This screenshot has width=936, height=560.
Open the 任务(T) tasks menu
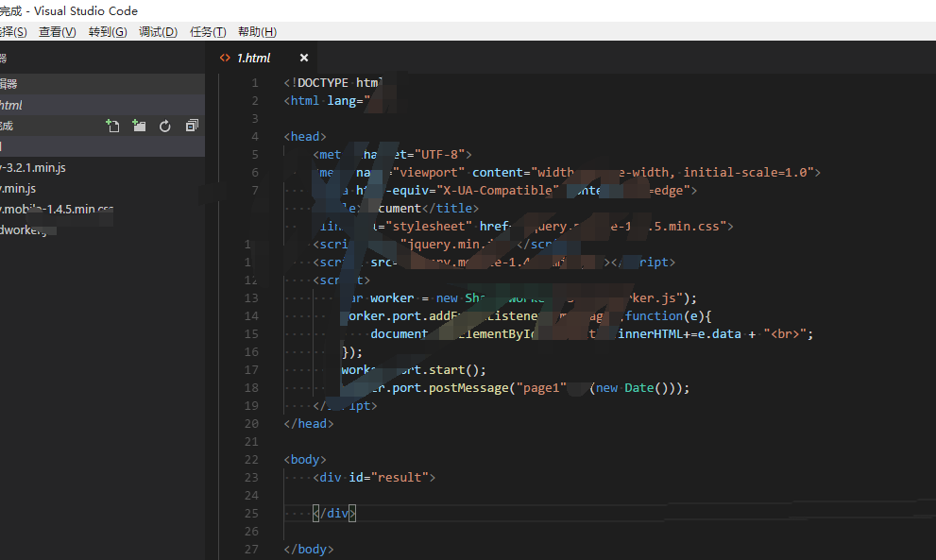[207, 31]
